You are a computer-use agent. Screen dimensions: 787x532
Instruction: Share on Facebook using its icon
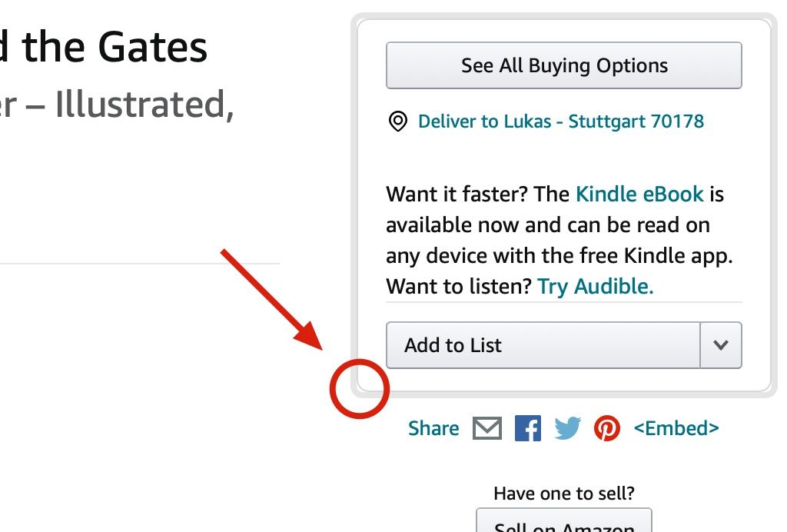[527, 428]
